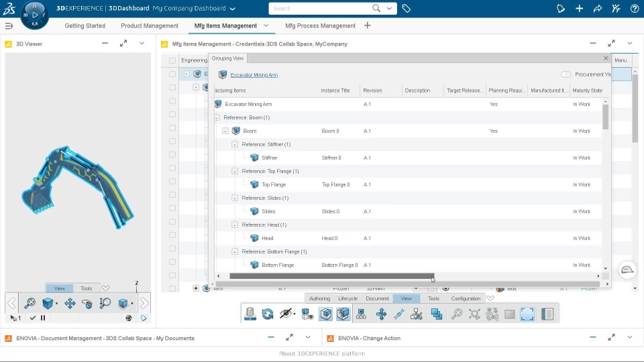644x362 pixels.
Task: Open the search options dropdown arrow
Action: [389, 8]
